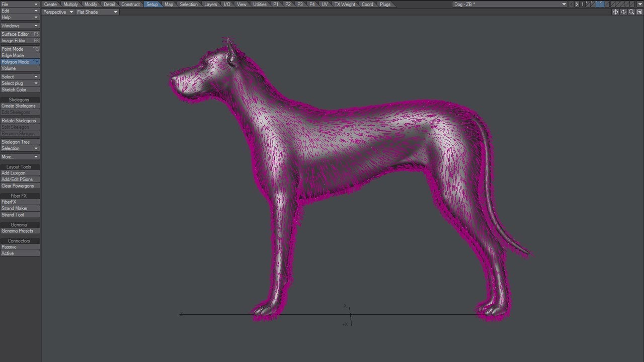Viewport: 644px width, 362px height.
Task: Open the Skelegon Tree
Action: pyautogui.click(x=20, y=142)
